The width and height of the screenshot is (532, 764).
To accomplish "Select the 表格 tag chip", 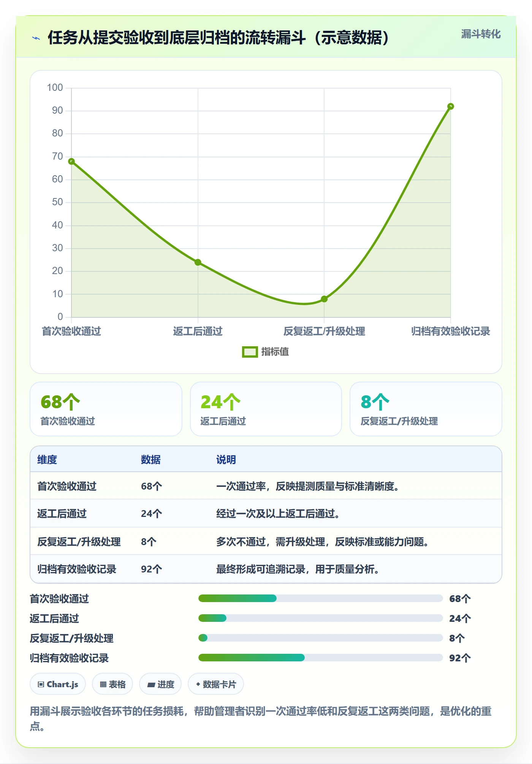I will pyautogui.click(x=112, y=684).
